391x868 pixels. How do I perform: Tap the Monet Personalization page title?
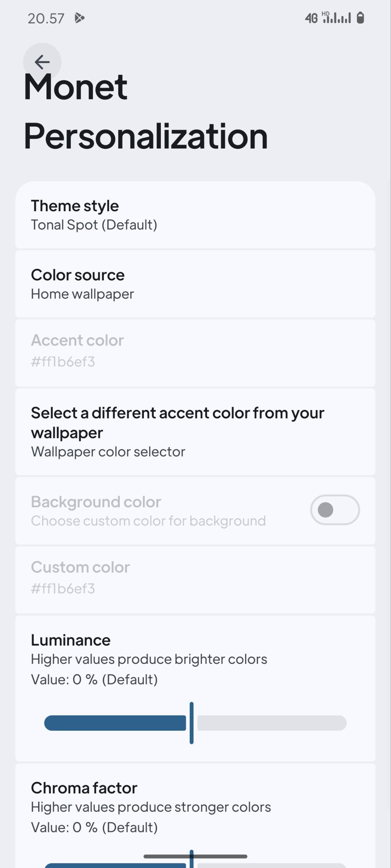145,112
